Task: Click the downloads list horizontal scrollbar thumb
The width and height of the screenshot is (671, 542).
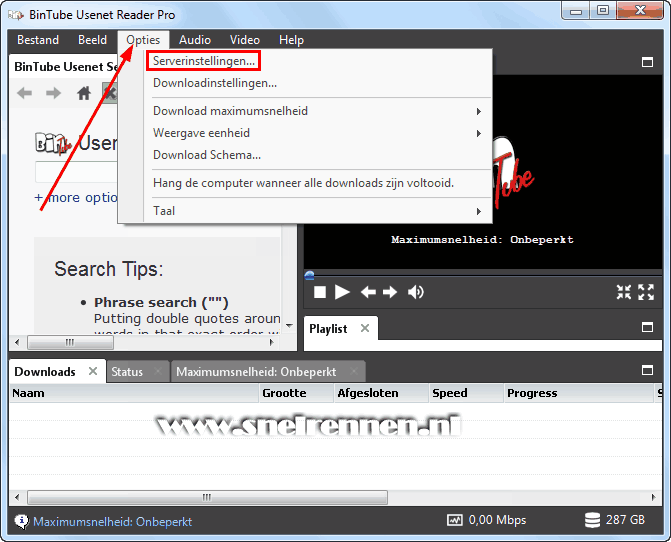Action: tap(208, 498)
